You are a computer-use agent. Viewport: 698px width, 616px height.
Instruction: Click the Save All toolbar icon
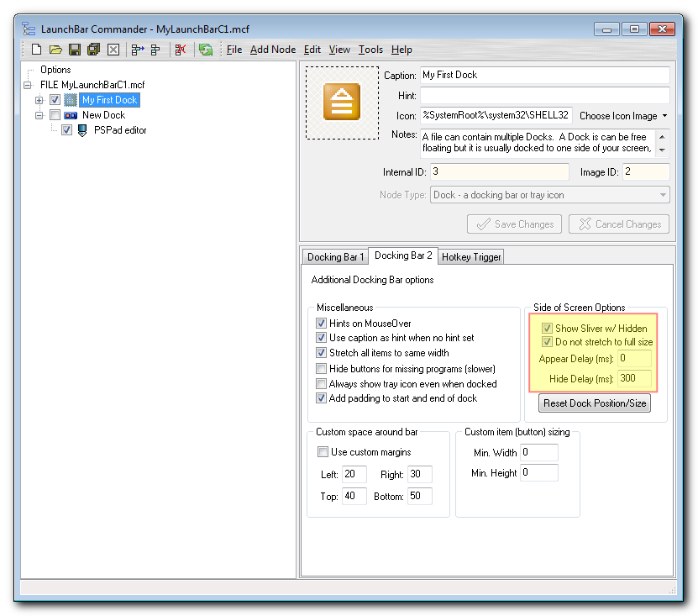coord(93,50)
